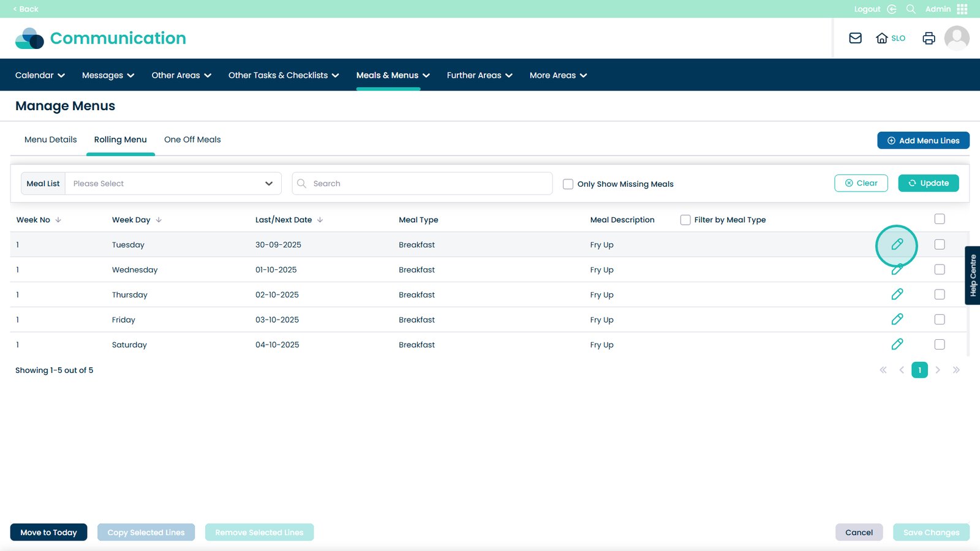The height and width of the screenshot is (551, 980).
Task: Switch to the Menu Details tab
Action: click(x=51, y=140)
